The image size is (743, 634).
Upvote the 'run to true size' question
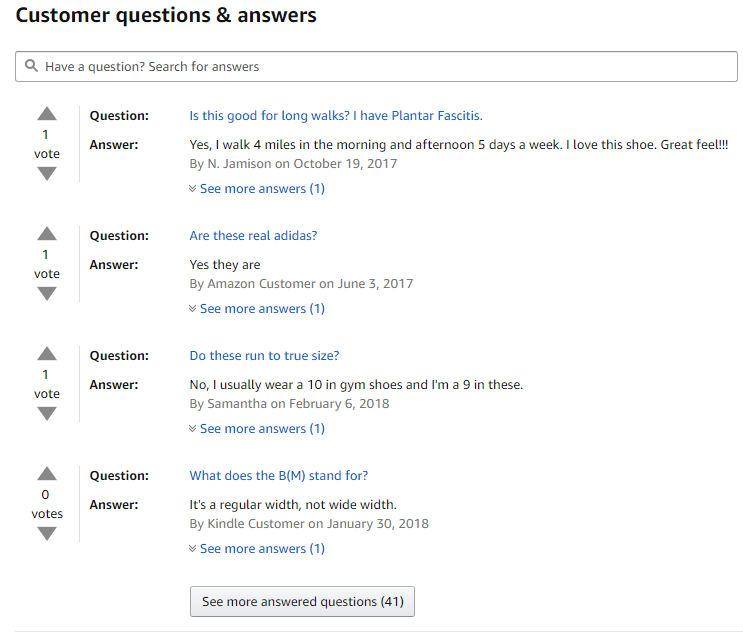[47, 354]
